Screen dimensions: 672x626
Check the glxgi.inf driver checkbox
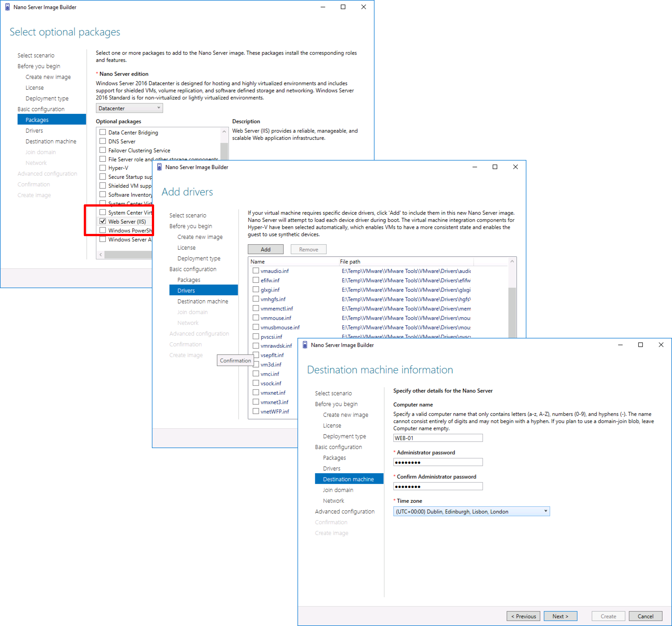click(256, 289)
